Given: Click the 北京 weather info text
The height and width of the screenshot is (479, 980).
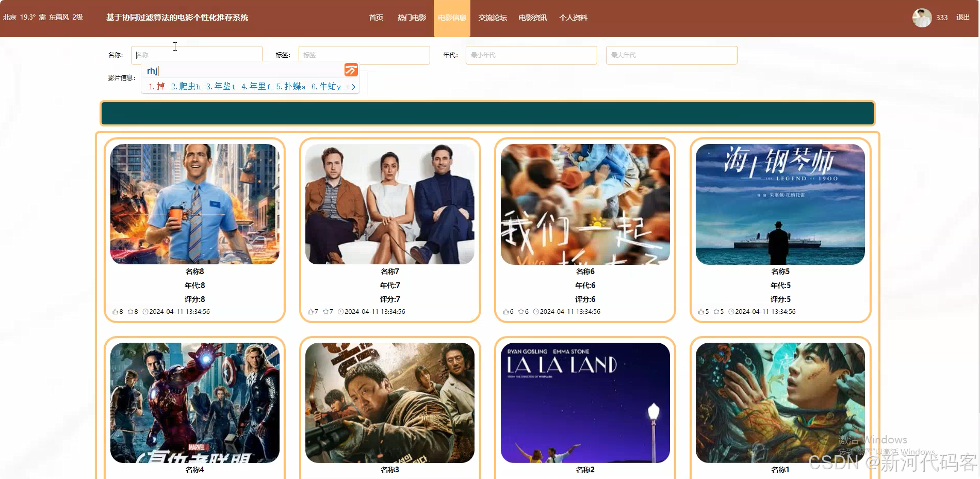Looking at the screenshot, I should tap(43, 18).
